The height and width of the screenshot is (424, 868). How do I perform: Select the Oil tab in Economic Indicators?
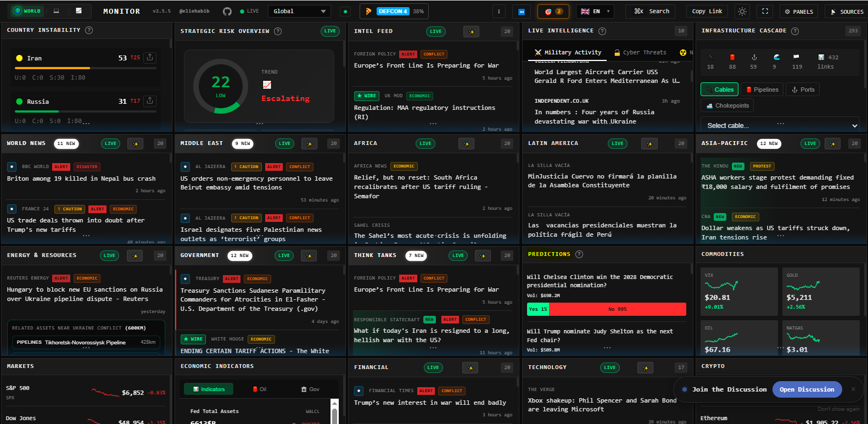click(x=259, y=389)
